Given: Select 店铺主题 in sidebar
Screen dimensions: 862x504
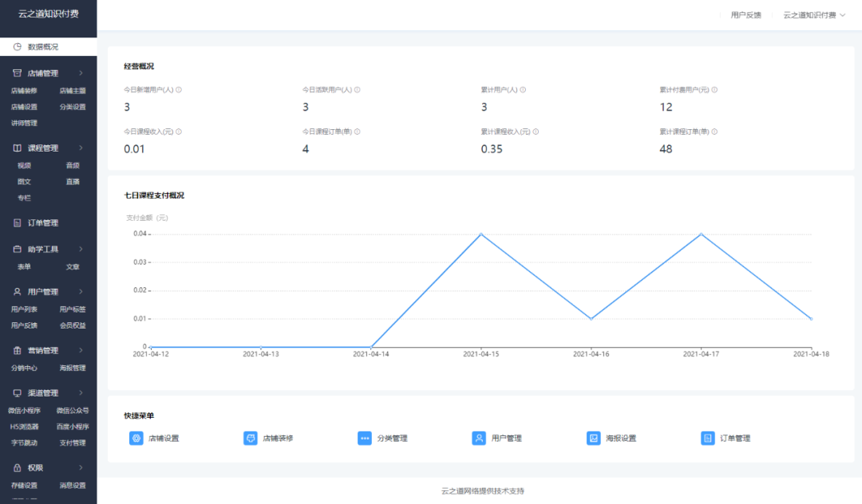Looking at the screenshot, I should (73, 91).
